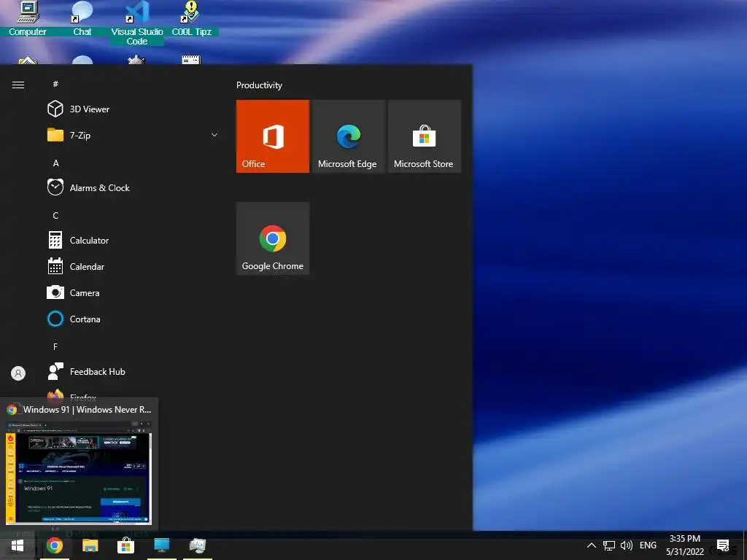
Task: Open the 7-Zip folder entry
Action: click(x=80, y=135)
